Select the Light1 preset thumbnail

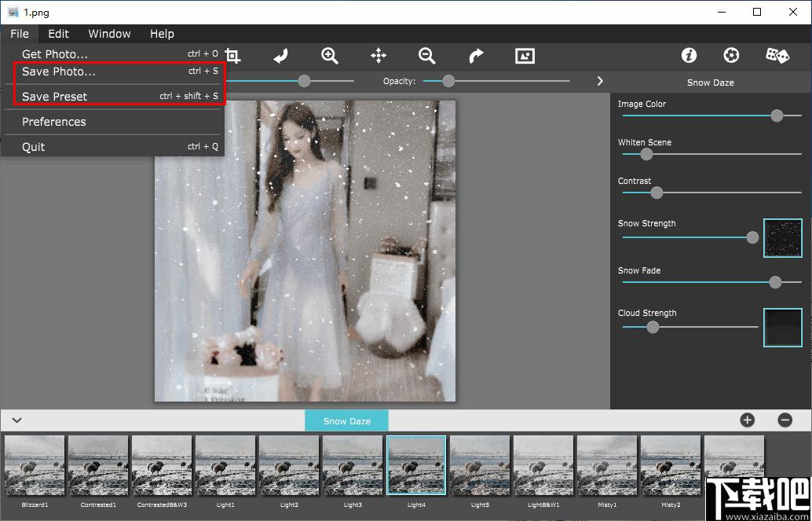click(225, 465)
